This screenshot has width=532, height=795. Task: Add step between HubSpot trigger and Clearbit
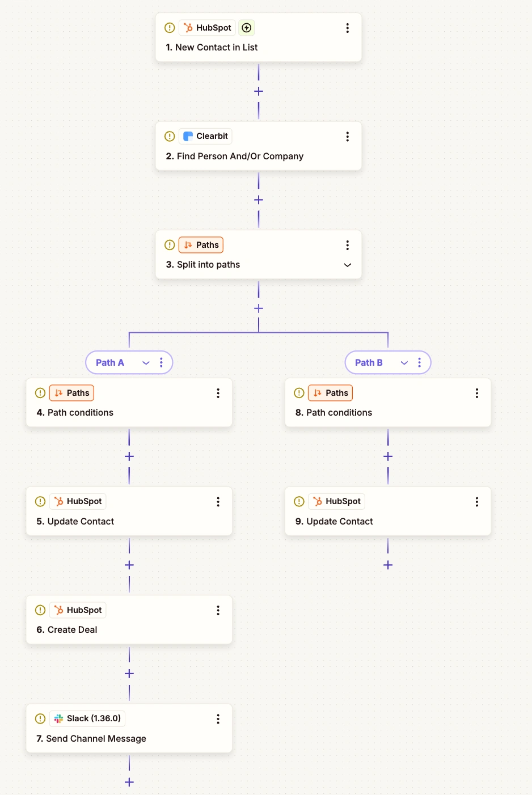(x=259, y=91)
